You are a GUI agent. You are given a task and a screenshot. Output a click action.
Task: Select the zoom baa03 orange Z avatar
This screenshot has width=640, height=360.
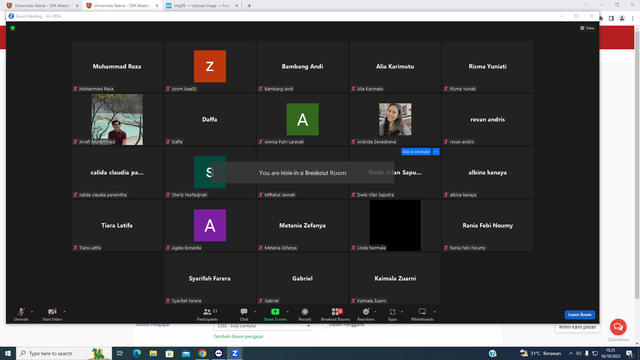point(210,66)
